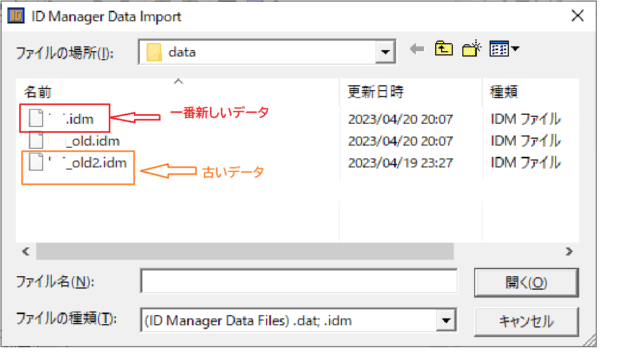This screenshot has width=640, height=360.
Task: Create a new folder
Action: [x=471, y=49]
